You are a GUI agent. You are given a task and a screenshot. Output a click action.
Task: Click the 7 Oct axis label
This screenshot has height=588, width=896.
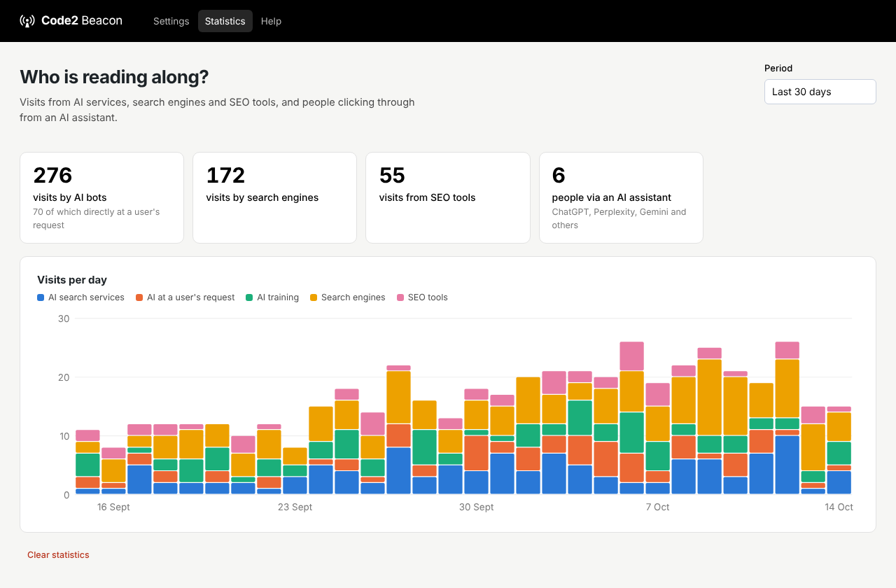point(657,507)
